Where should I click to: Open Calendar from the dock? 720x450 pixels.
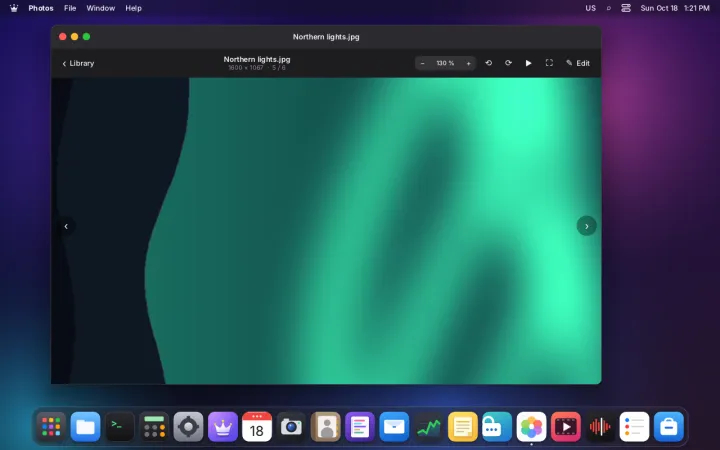click(257, 427)
